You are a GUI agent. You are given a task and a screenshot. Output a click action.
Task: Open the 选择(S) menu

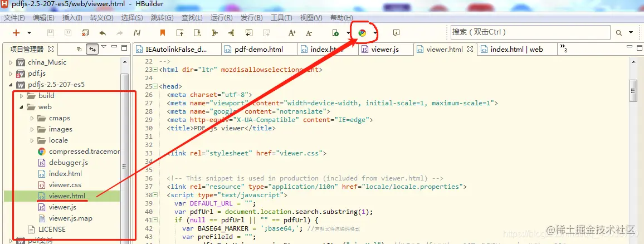pos(132,18)
